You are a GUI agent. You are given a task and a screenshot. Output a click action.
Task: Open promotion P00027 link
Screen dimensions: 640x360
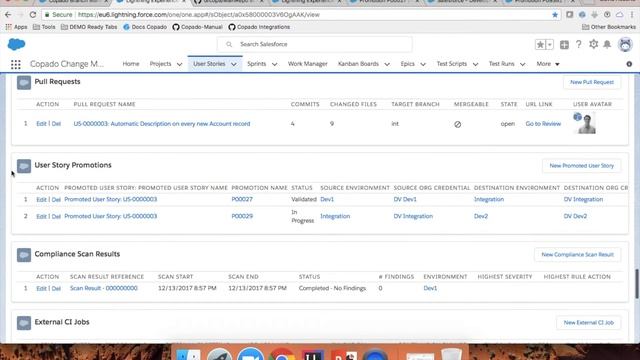tap(242, 200)
